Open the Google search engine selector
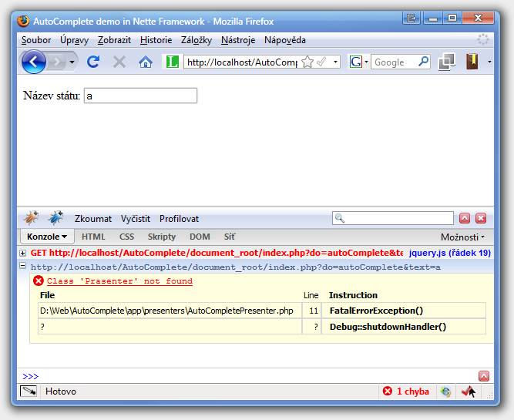Viewport: 514px width, 420px height. coord(358,62)
